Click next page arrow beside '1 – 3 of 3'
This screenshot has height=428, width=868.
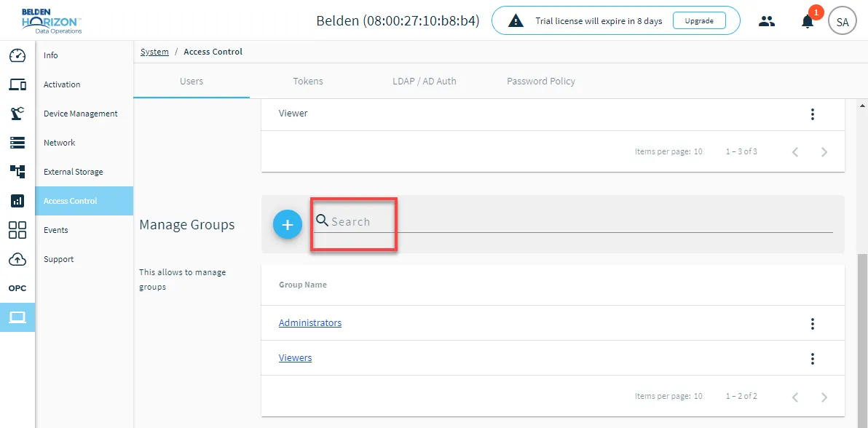pyautogui.click(x=824, y=152)
